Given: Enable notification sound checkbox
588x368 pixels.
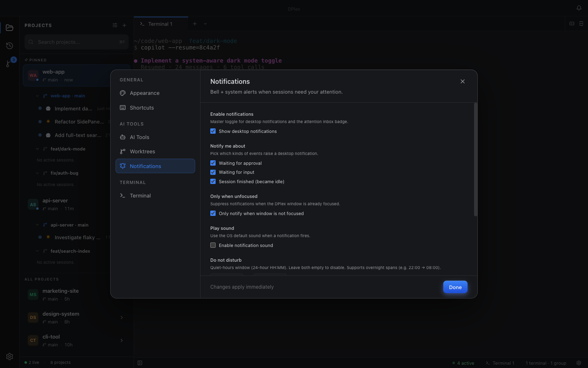Looking at the screenshot, I should pyautogui.click(x=213, y=245).
